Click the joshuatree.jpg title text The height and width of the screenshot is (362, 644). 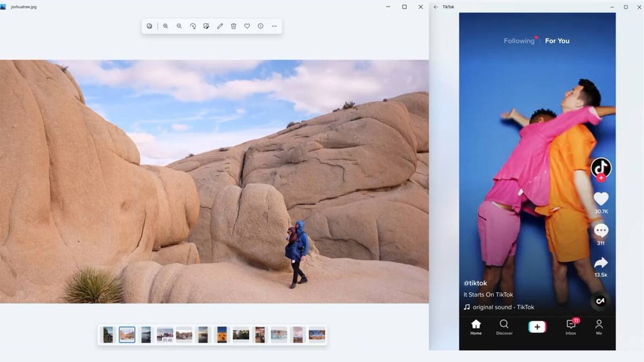(24, 7)
